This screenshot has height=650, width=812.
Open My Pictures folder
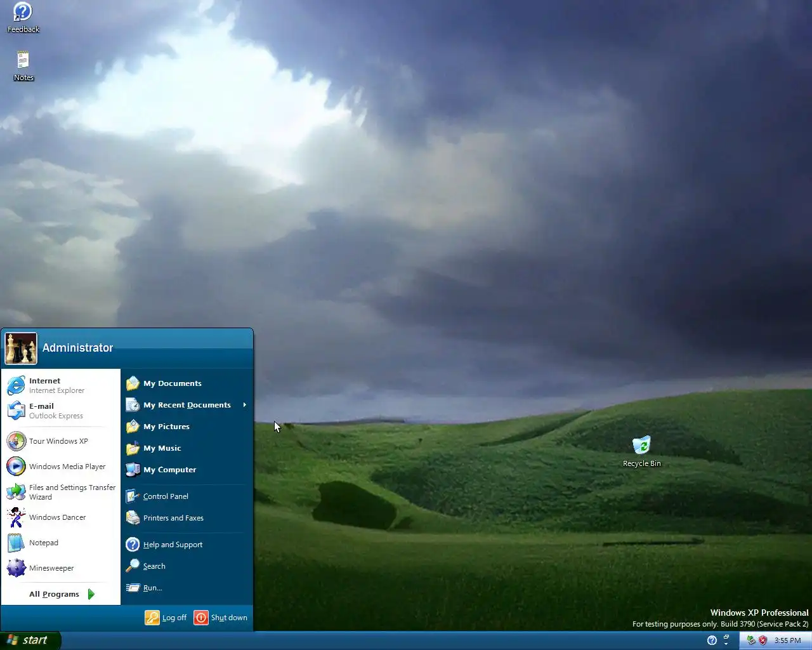[x=187, y=427]
